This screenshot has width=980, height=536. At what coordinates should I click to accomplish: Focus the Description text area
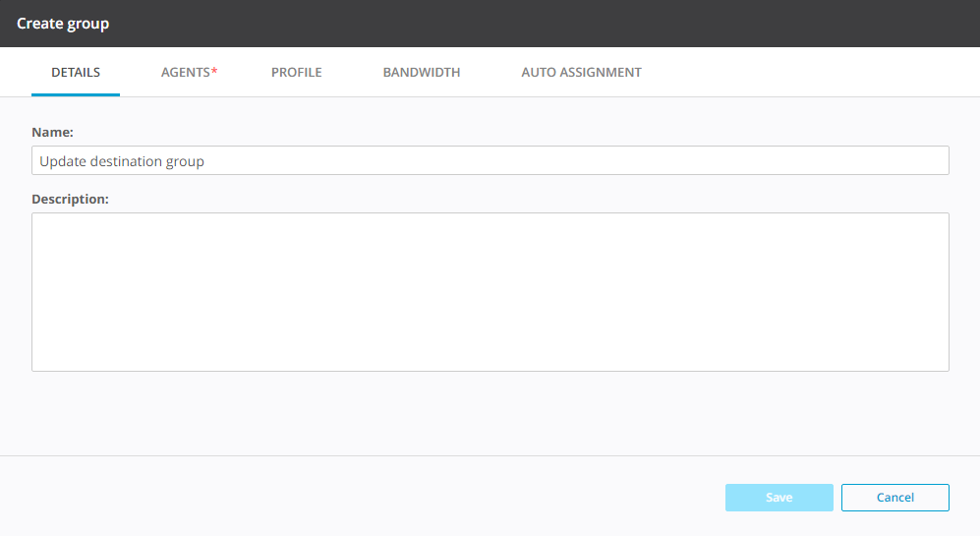tap(490, 291)
